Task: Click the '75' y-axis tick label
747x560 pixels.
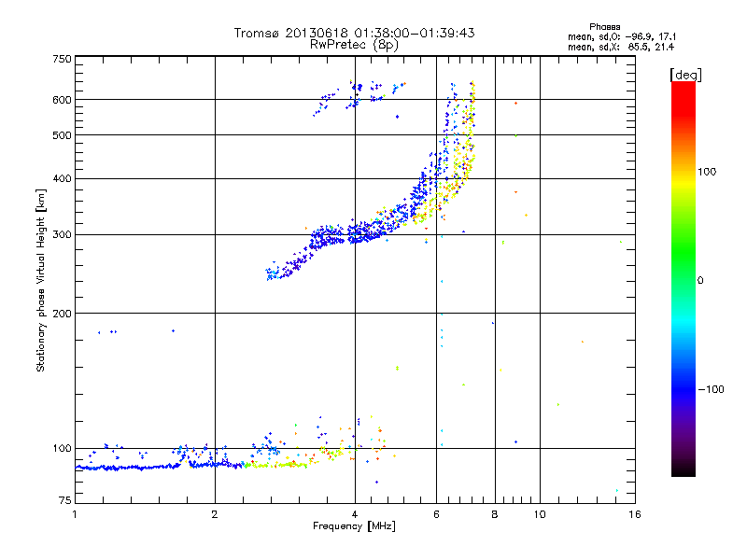Action: [65, 500]
